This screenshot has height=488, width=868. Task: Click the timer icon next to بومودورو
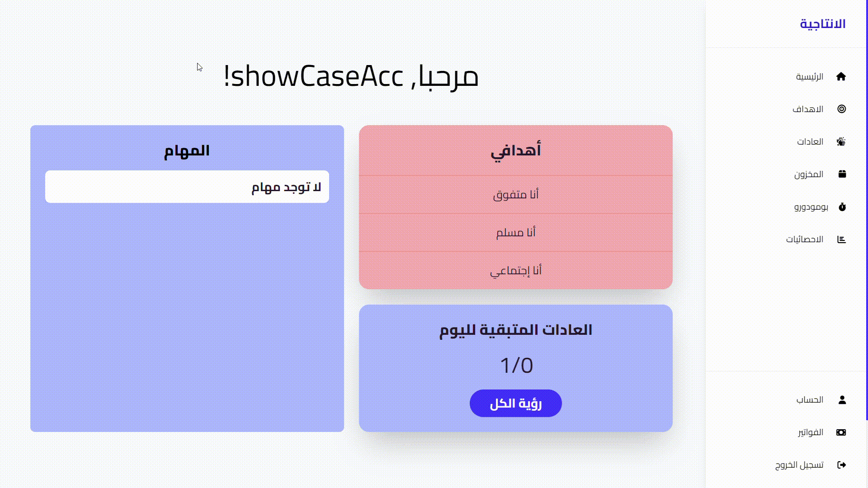click(x=841, y=206)
